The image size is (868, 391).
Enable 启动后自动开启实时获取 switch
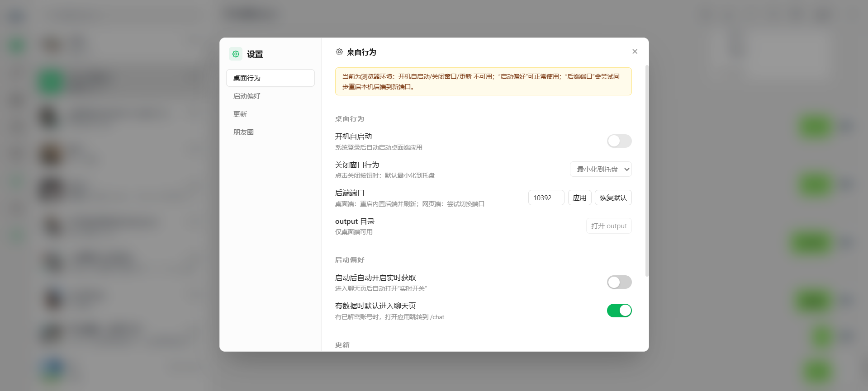(619, 282)
